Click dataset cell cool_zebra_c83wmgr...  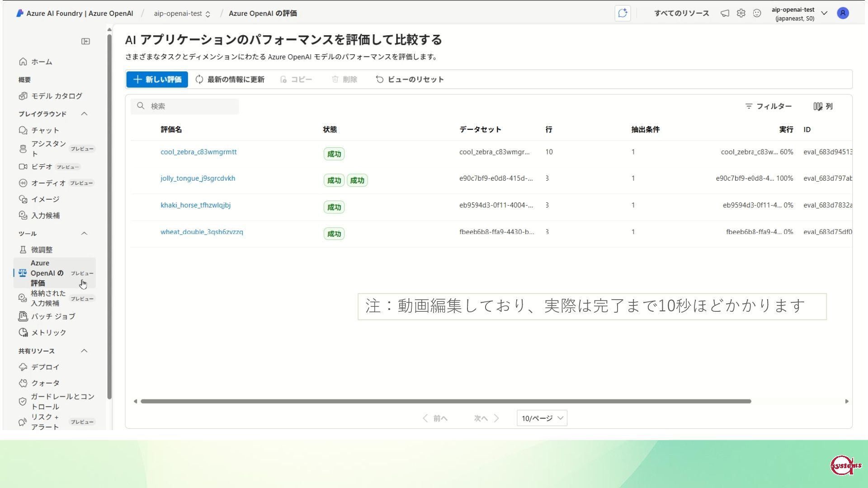(x=494, y=152)
